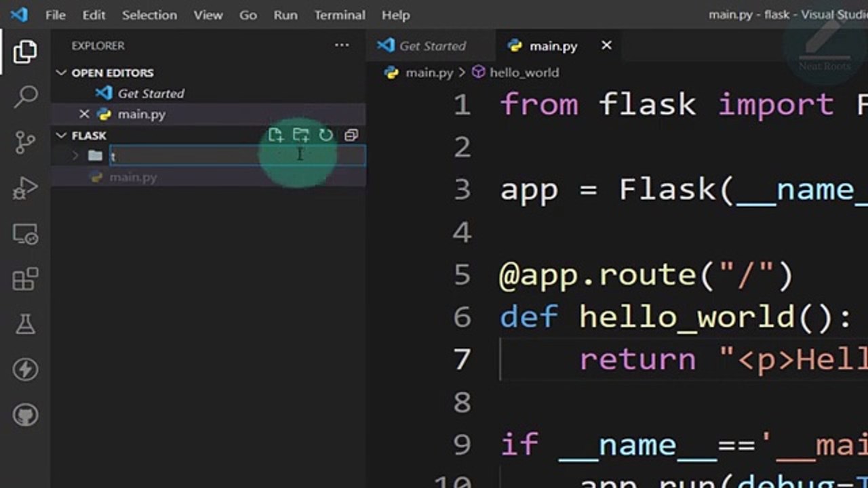Collapse the FLASK folder section
The width and height of the screenshot is (868, 488).
pos(62,136)
